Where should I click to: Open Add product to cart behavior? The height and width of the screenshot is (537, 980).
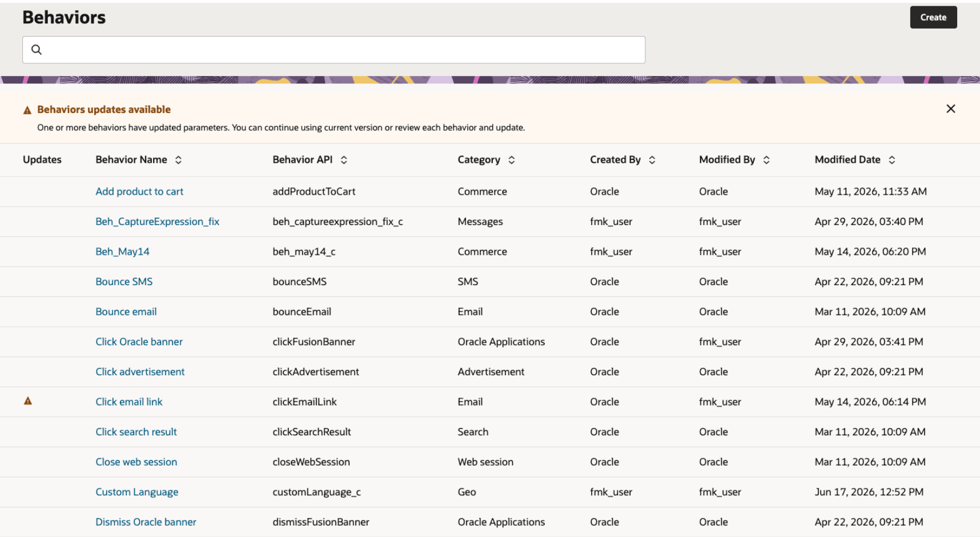click(139, 191)
